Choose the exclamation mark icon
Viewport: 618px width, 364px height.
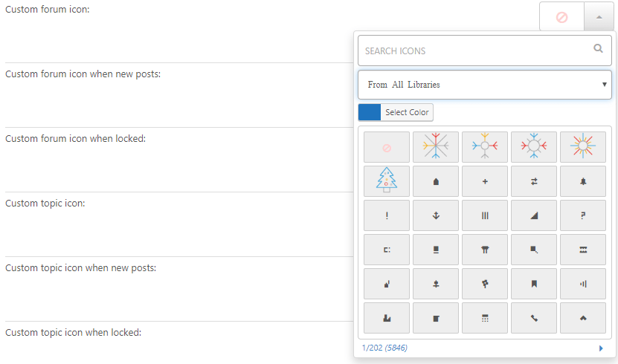pyautogui.click(x=387, y=215)
